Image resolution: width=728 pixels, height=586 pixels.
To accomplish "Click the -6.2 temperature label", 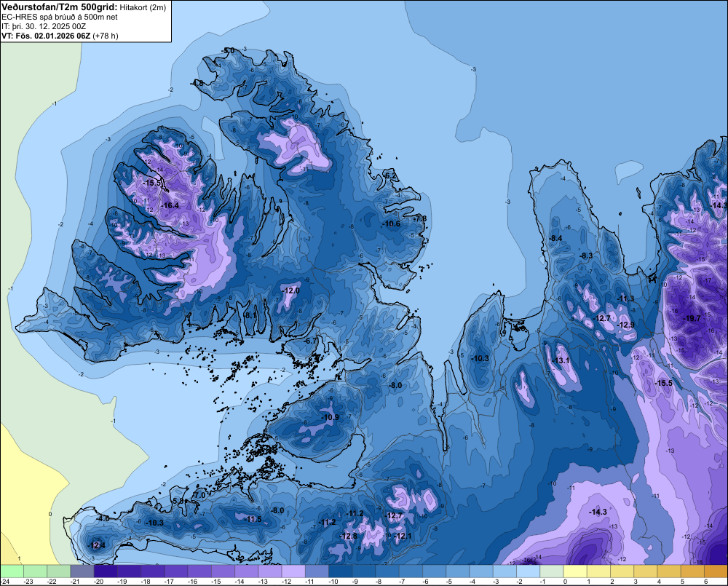I will click(x=391, y=176).
